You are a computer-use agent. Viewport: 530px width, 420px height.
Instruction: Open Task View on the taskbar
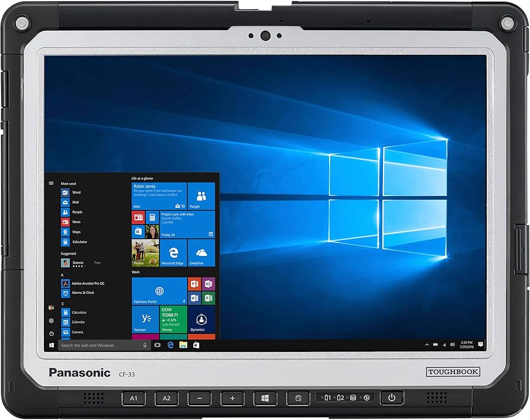157,345
